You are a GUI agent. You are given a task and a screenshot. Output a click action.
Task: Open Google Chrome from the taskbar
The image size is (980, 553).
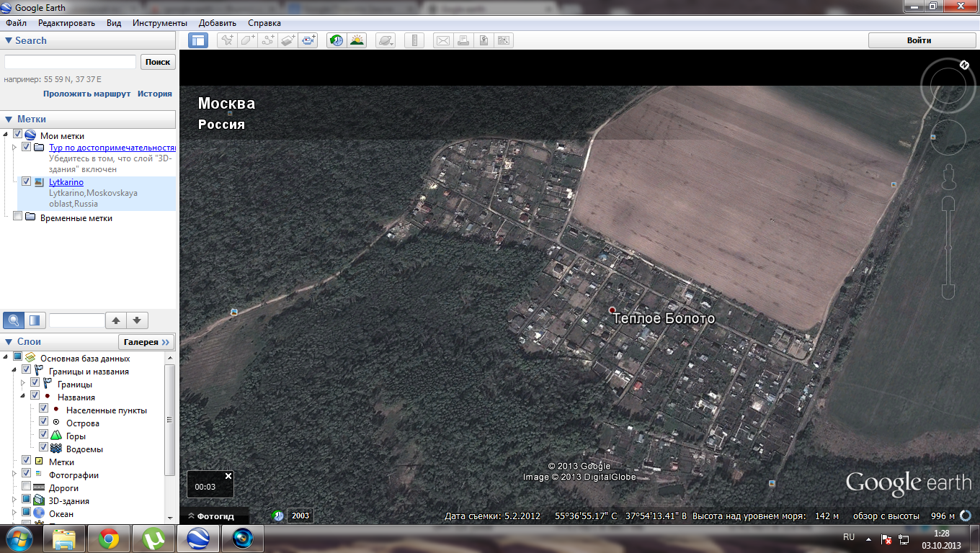pyautogui.click(x=109, y=539)
